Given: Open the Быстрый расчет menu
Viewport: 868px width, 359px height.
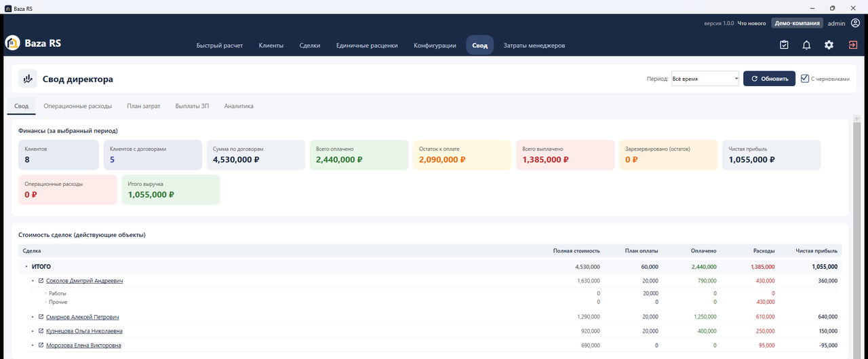Looking at the screenshot, I should tap(220, 45).
